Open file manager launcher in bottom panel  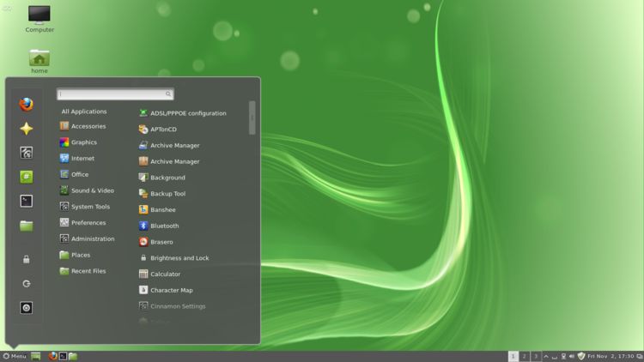pos(73,356)
